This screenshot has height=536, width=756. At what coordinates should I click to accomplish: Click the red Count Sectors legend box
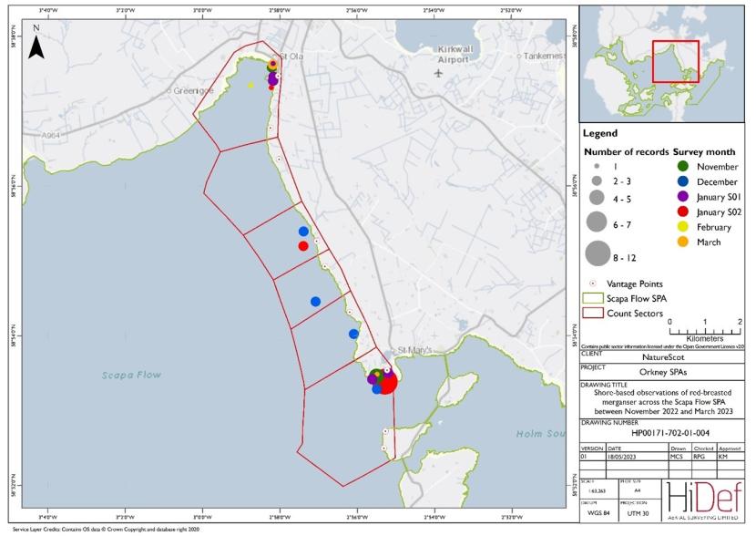593,313
